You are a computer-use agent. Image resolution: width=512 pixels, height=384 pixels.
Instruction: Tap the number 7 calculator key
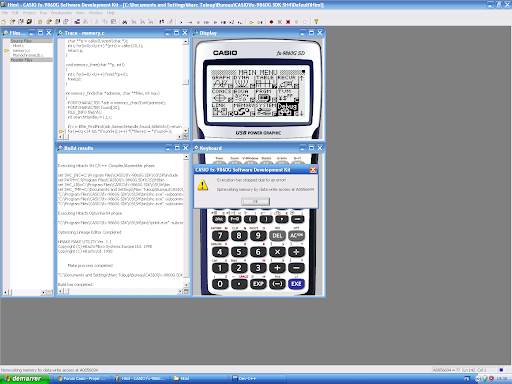[220, 236]
